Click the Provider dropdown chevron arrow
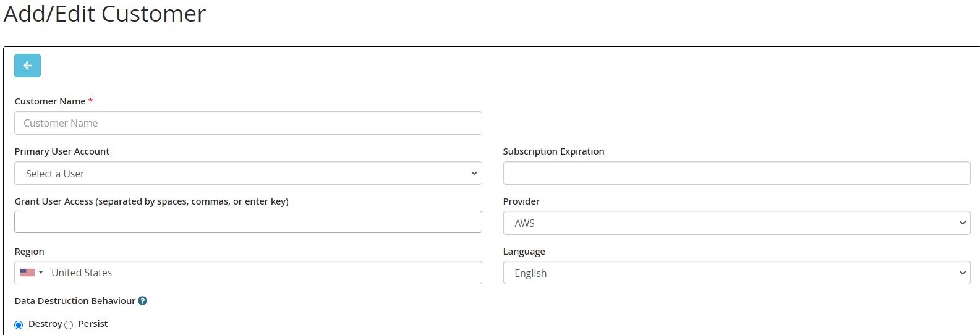The image size is (980, 335). tap(962, 223)
